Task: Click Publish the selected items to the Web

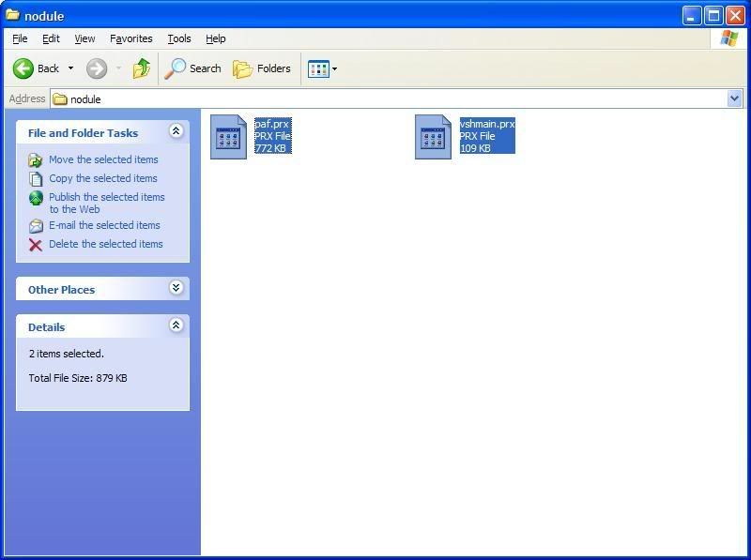Action: [x=107, y=203]
